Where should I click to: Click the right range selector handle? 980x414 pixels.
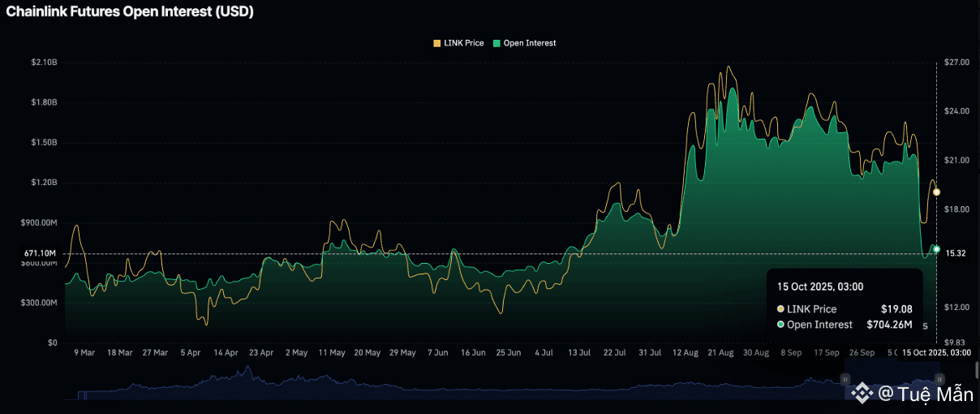(939, 379)
